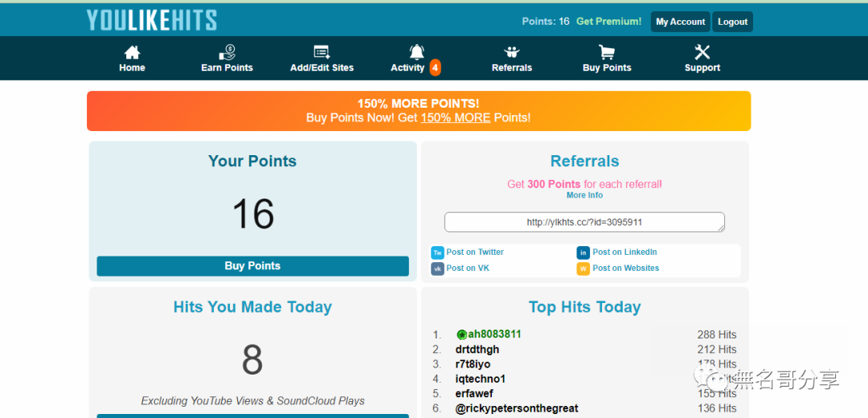Click the VK share icon
The height and width of the screenshot is (418, 868).
(x=437, y=268)
